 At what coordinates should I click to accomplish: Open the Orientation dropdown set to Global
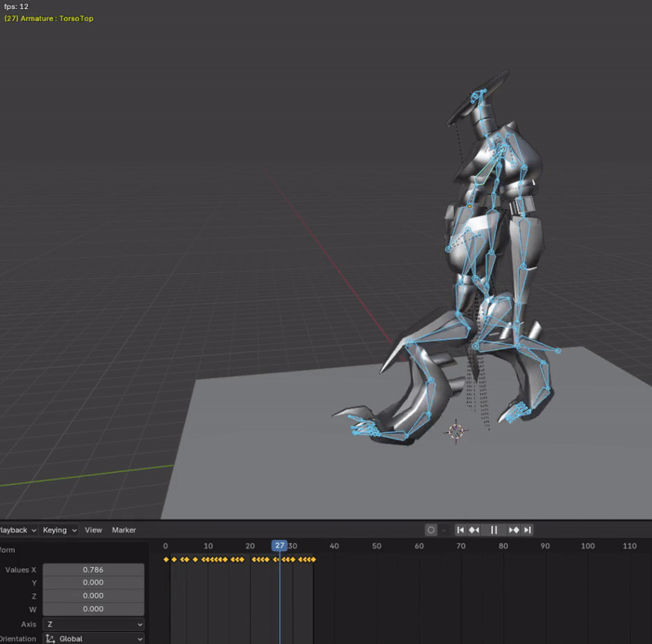(93, 638)
